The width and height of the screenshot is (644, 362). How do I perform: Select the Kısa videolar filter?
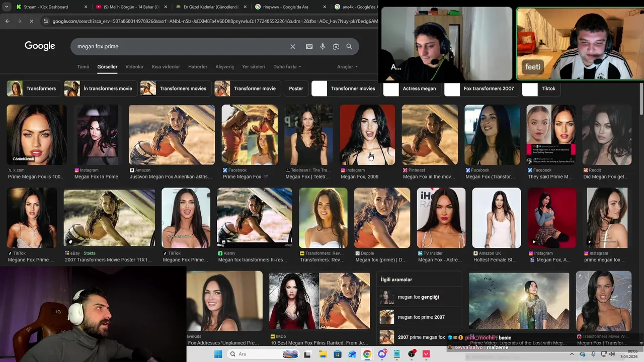(x=166, y=67)
